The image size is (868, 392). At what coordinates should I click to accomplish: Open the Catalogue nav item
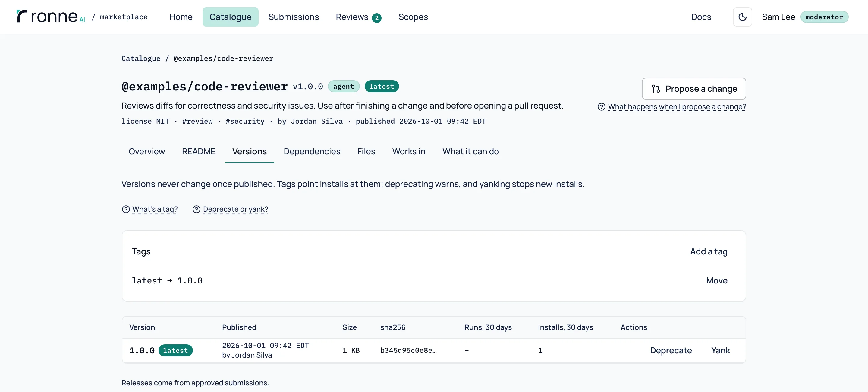click(231, 17)
